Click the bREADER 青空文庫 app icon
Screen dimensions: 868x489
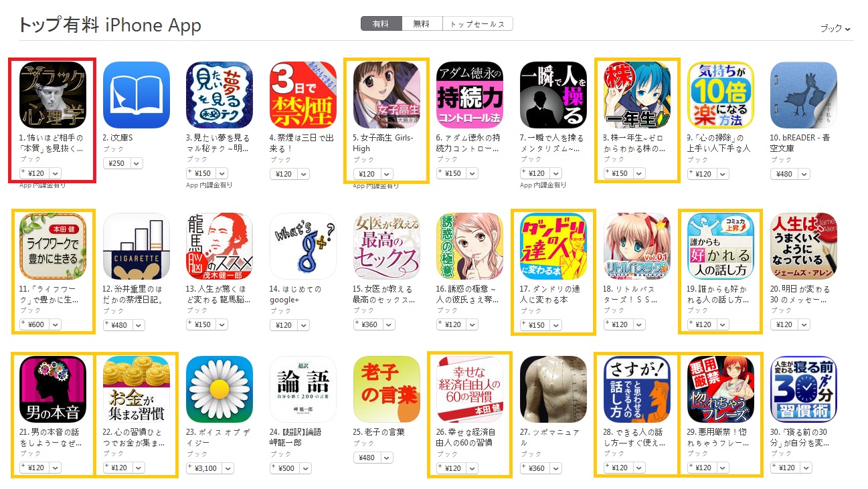804,95
